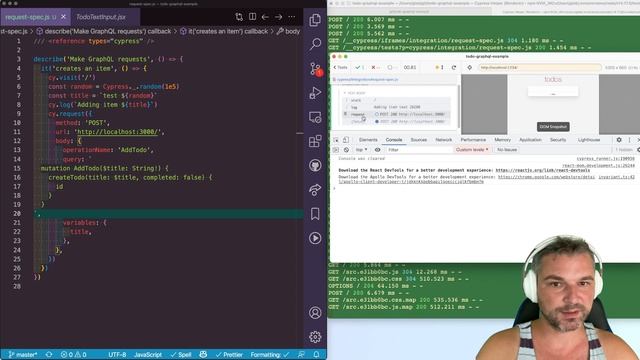Open the Elements tab in DevTools

point(368,140)
